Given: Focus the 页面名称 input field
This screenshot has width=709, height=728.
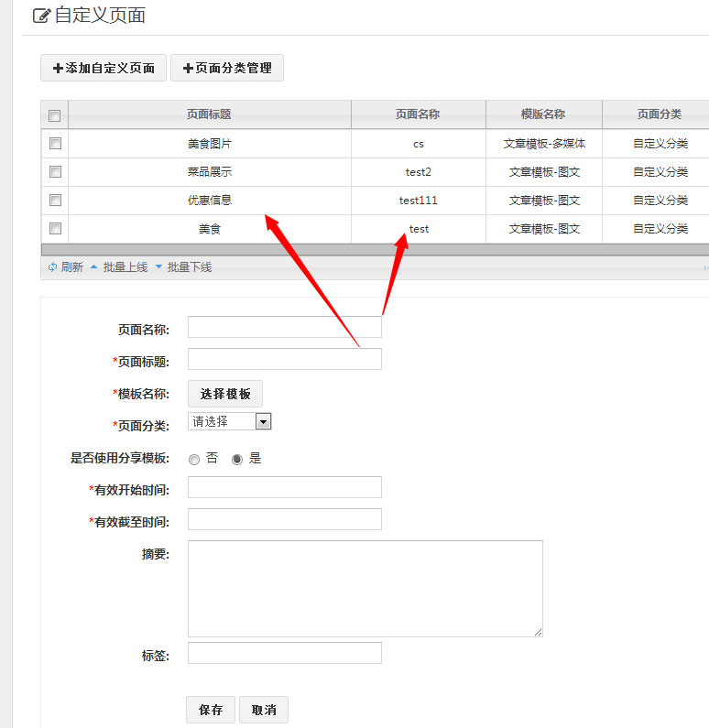Looking at the screenshot, I should coord(285,327).
